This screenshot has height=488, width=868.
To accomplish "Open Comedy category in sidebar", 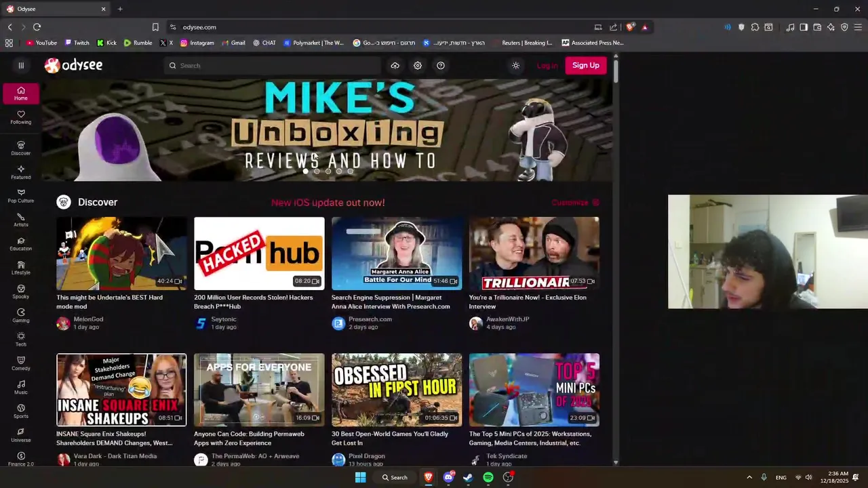I will (x=21, y=364).
